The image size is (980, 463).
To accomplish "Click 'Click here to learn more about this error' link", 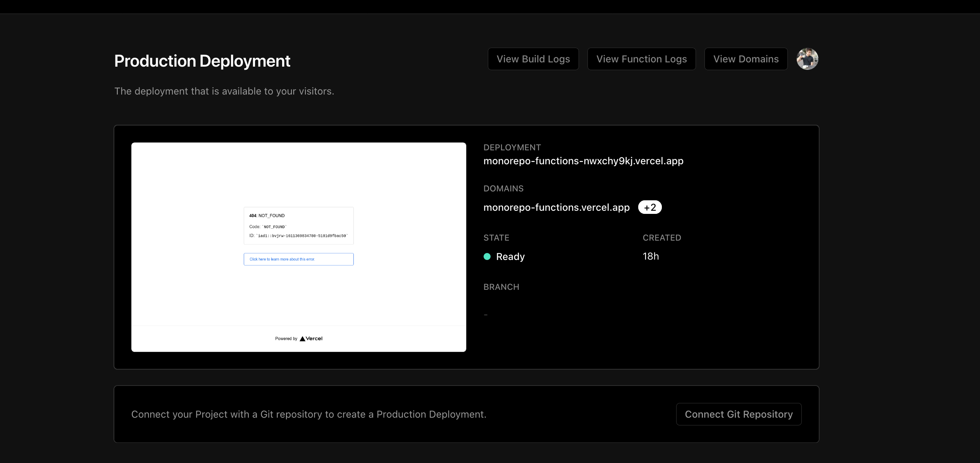I will coord(298,259).
